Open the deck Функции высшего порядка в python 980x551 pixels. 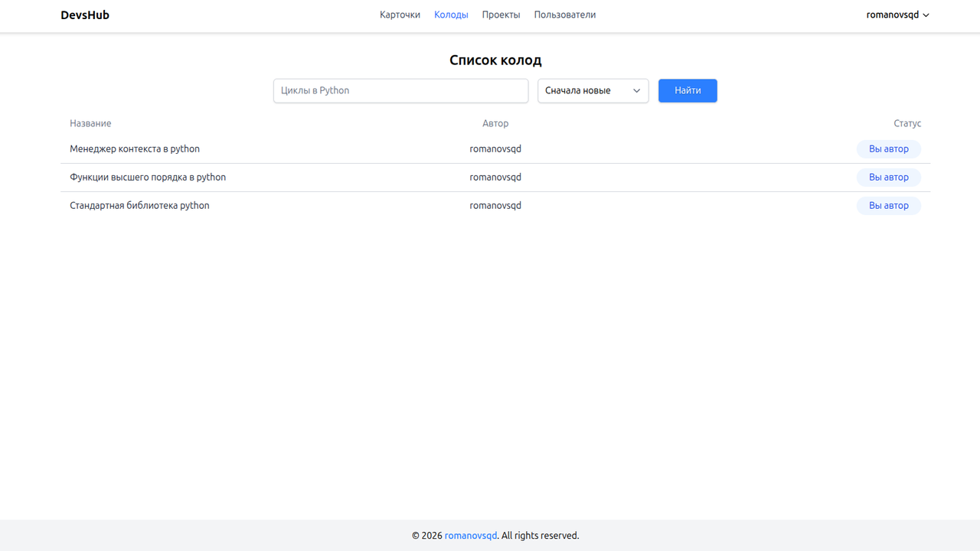[147, 177]
